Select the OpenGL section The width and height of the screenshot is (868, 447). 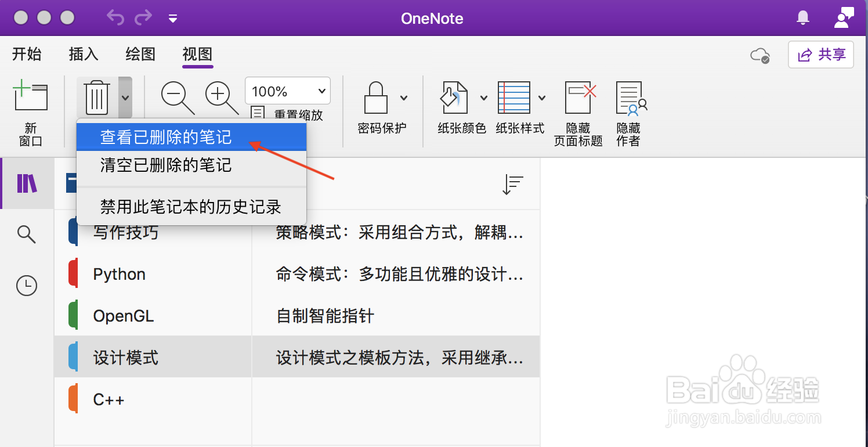[x=153, y=316]
